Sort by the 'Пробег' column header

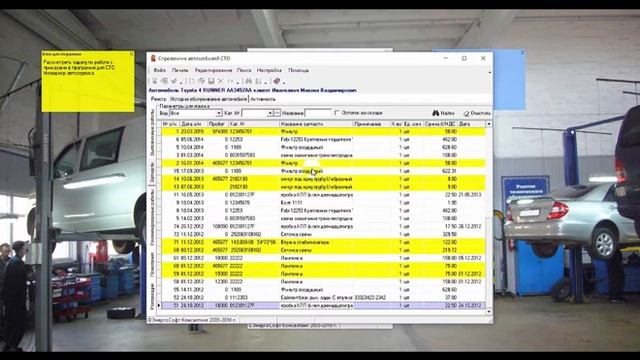click(217, 124)
